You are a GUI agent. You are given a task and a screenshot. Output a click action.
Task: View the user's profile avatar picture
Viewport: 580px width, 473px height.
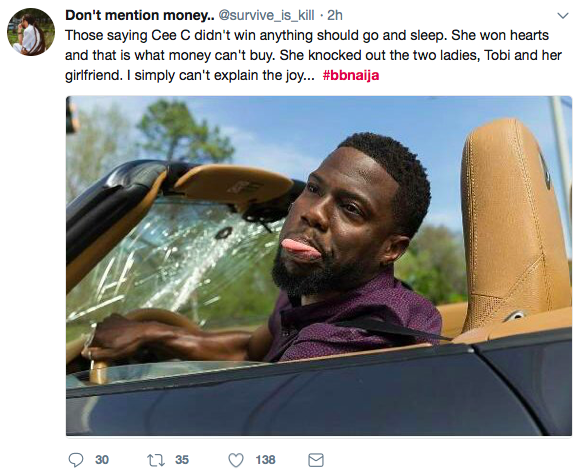click(31, 32)
